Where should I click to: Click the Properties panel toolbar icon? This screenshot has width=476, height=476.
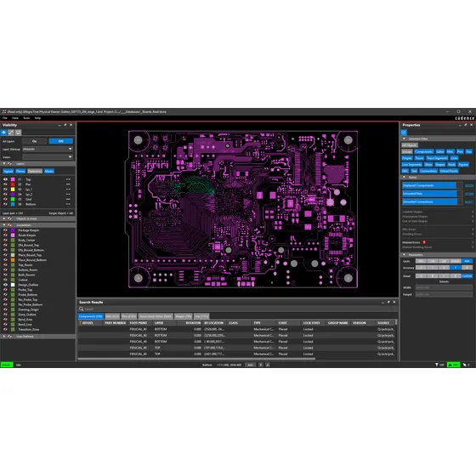(x=404, y=133)
